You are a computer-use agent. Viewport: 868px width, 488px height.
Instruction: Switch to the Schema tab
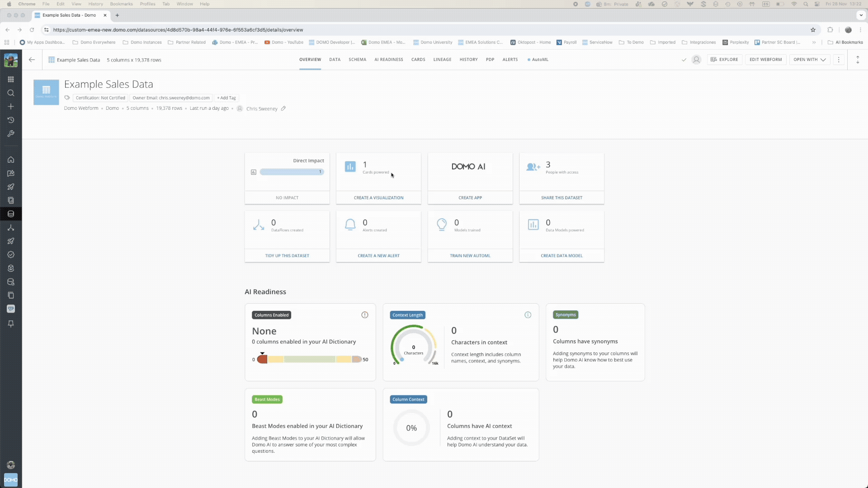click(357, 60)
